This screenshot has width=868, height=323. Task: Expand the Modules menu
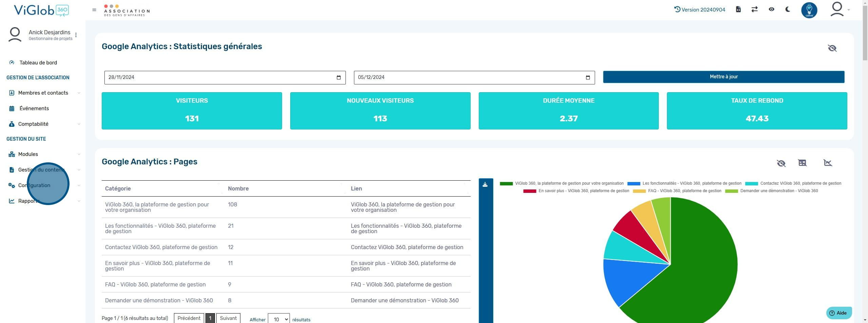(x=28, y=154)
